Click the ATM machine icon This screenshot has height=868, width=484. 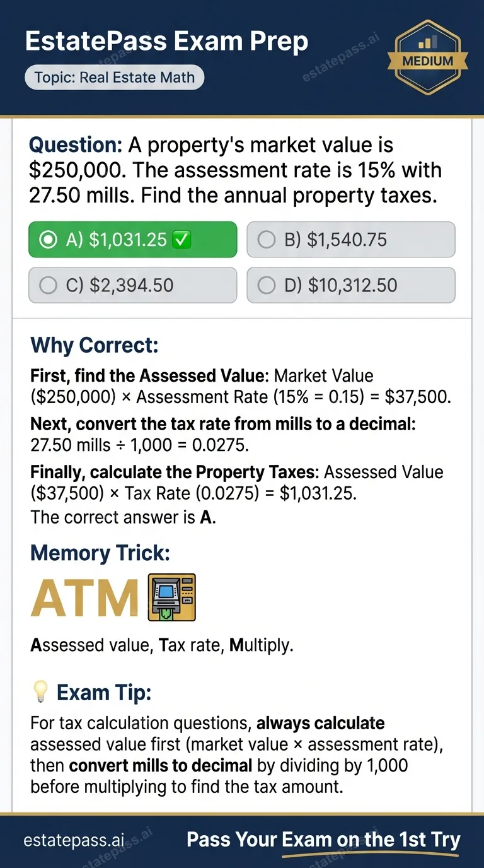(171, 597)
